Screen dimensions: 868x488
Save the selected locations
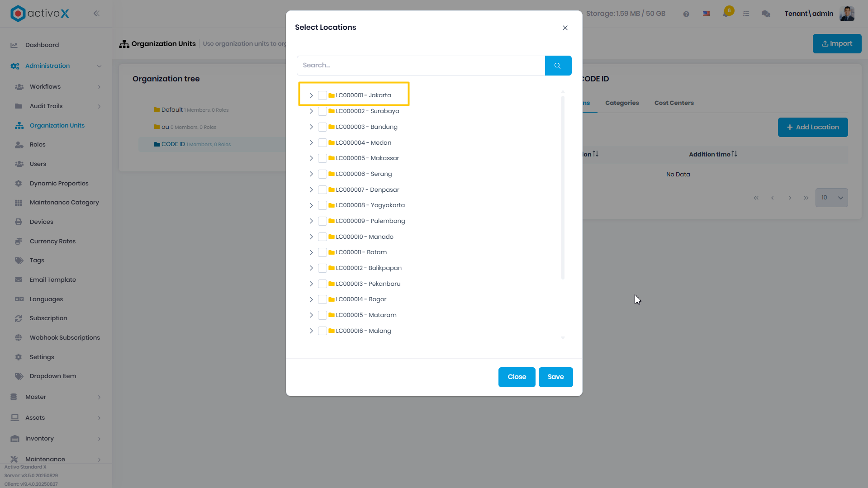[555, 377]
